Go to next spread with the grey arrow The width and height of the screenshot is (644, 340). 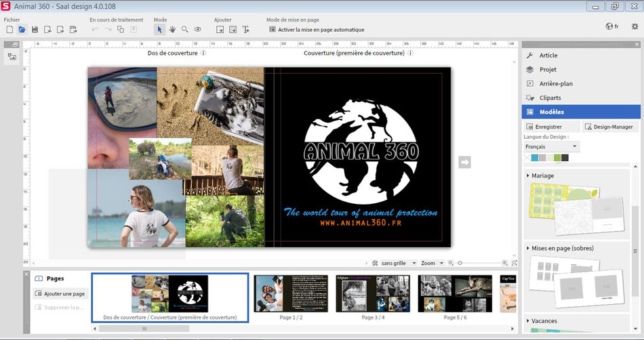point(464,163)
